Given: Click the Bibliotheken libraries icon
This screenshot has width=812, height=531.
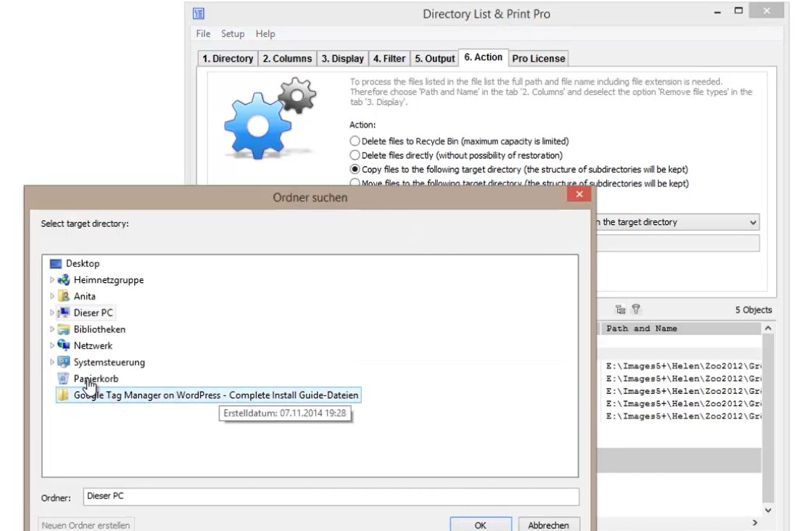Looking at the screenshot, I should pos(64,329).
